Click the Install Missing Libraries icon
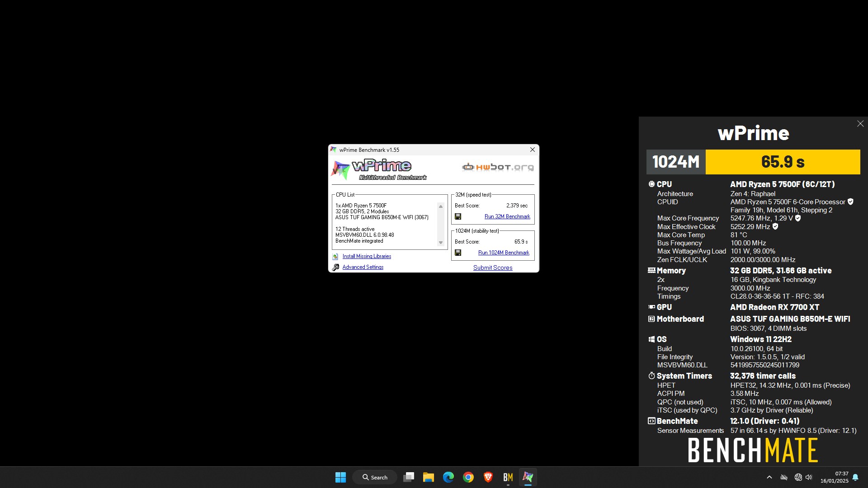Image resolution: width=868 pixels, height=488 pixels. 335,257
